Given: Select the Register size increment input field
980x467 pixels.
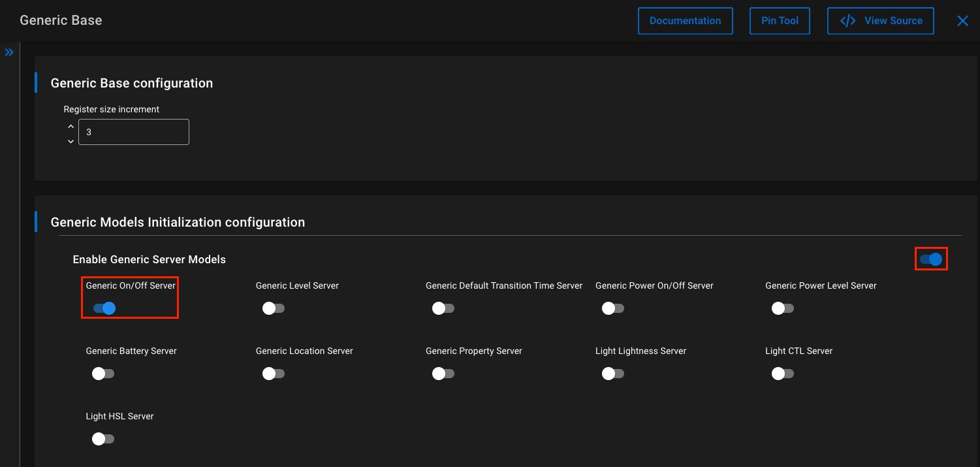Looking at the screenshot, I should (x=133, y=131).
